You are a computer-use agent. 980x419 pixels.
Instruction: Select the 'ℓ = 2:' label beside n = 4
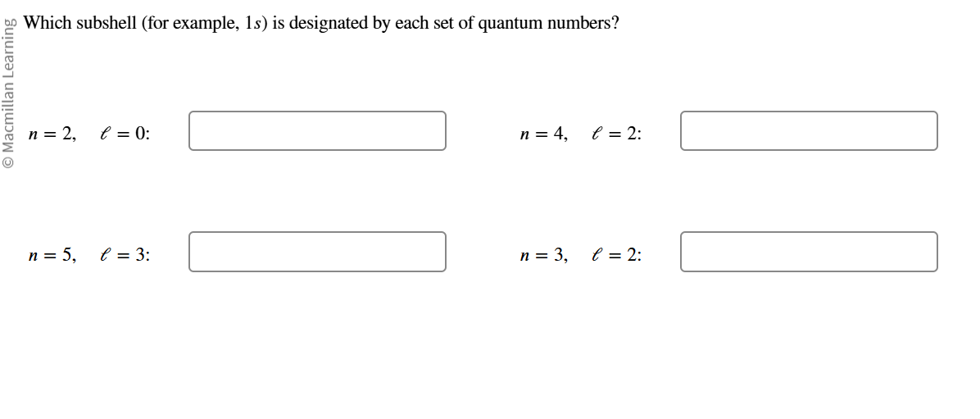click(616, 134)
